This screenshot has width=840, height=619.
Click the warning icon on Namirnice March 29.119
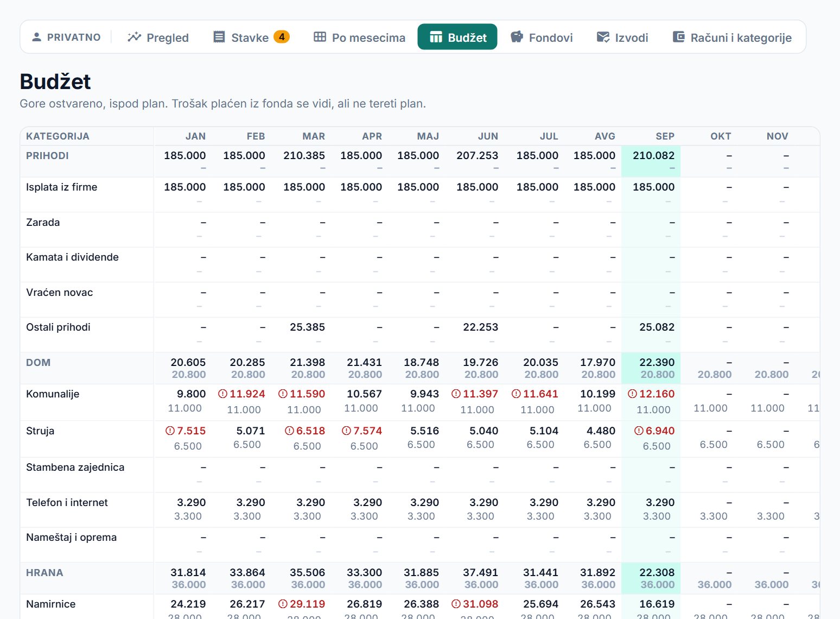coord(283,604)
